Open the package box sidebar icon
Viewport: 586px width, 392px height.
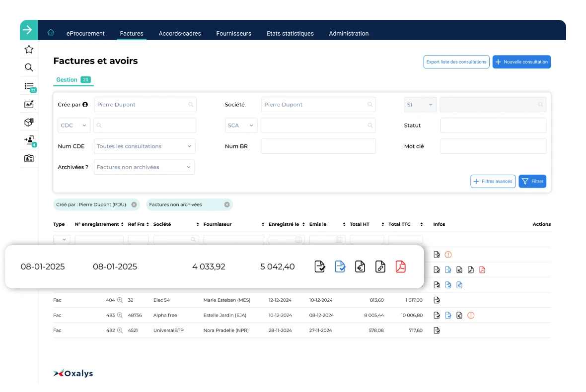tap(29, 122)
